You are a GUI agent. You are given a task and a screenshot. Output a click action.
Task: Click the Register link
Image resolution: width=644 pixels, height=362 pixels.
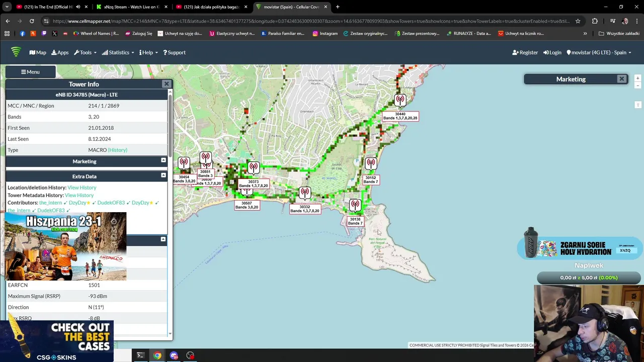coord(525,52)
